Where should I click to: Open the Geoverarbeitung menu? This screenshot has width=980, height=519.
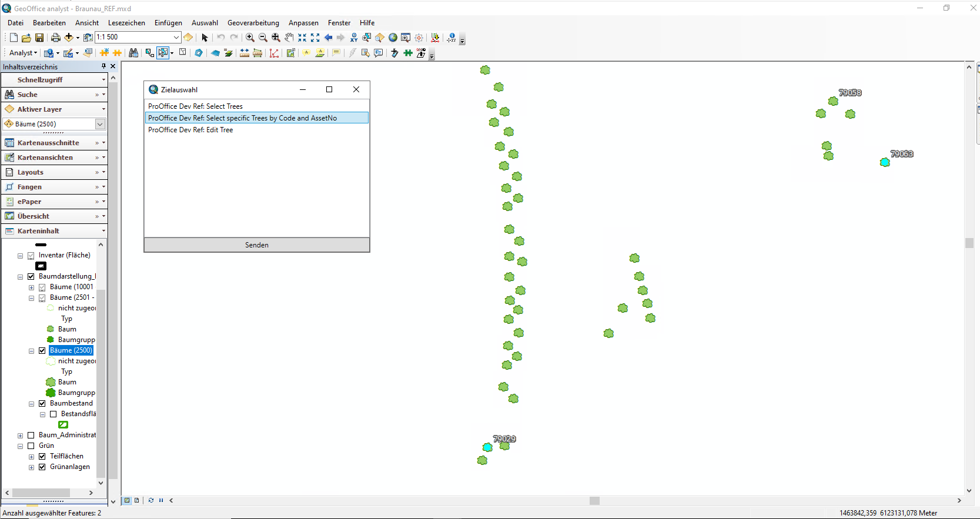point(253,23)
